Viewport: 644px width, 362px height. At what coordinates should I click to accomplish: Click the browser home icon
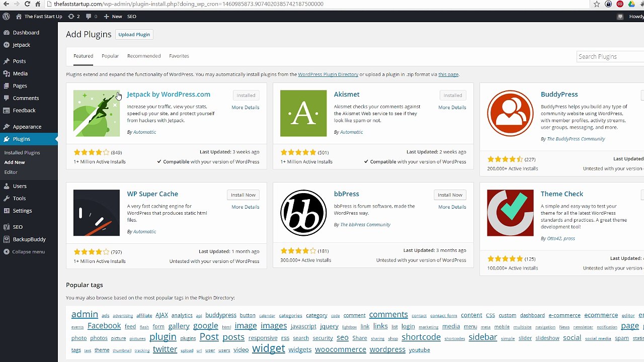click(x=38, y=4)
